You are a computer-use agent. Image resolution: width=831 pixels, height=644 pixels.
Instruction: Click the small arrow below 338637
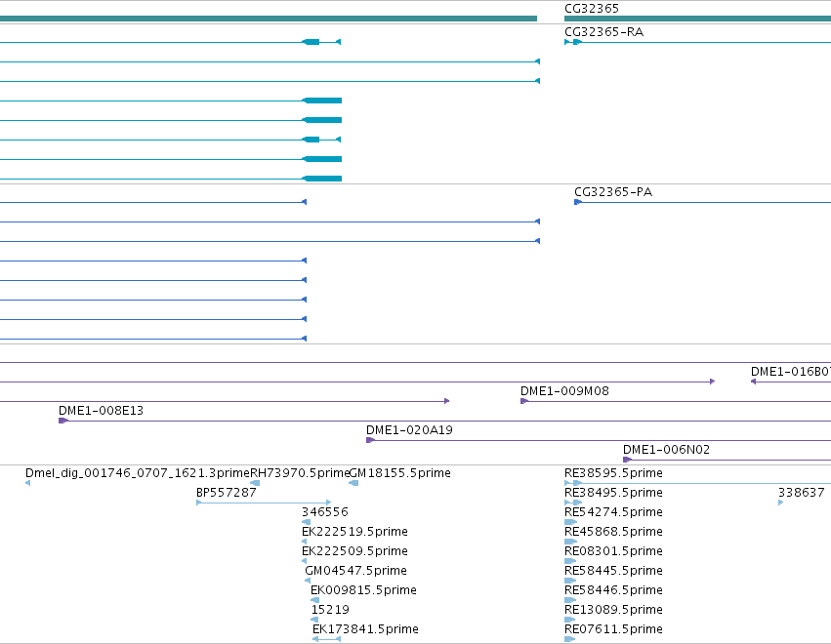[780, 503]
